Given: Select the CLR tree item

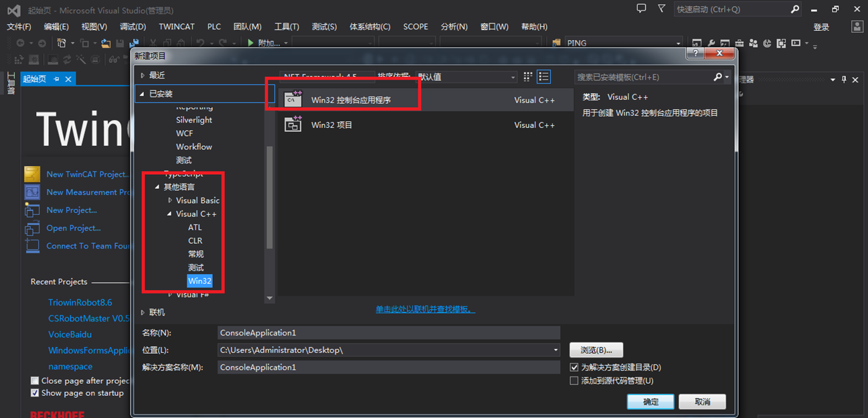Looking at the screenshot, I should click(x=195, y=241).
